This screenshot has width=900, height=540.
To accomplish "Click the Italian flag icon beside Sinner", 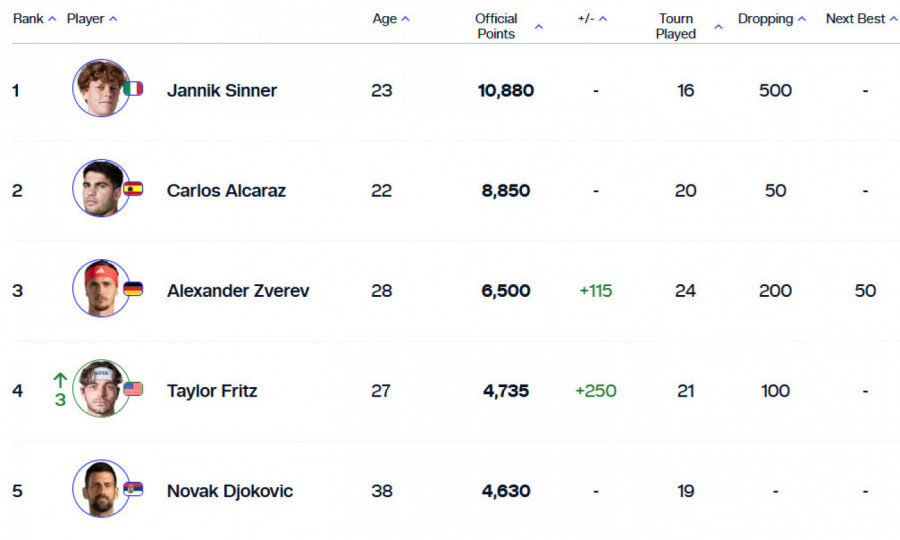I will 133,88.
